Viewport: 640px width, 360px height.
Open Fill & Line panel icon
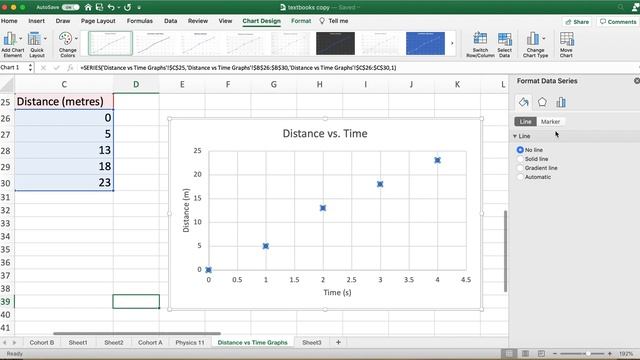pos(523,102)
